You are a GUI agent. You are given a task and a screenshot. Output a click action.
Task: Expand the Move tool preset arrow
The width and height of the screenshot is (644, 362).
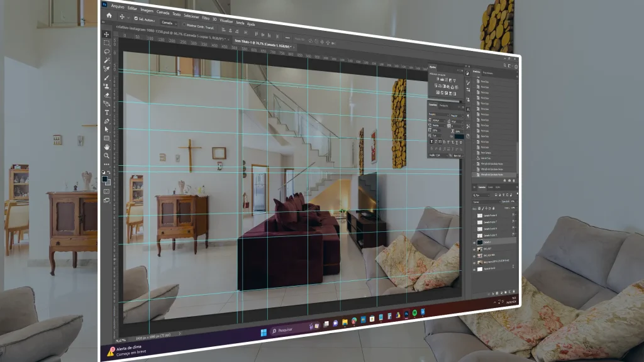(x=129, y=18)
